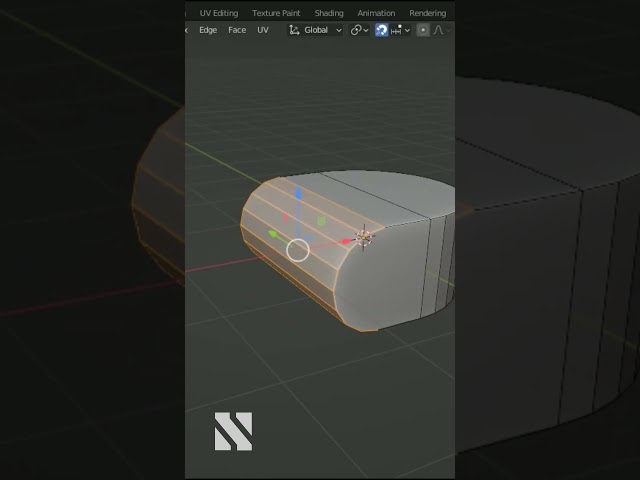640x480 pixels.
Task: Open the Texture Paint workspace tab
Action: pyautogui.click(x=276, y=13)
